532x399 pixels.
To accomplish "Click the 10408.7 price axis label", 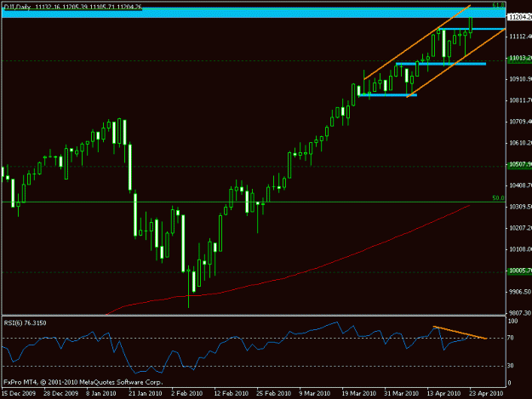I will click(x=520, y=185).
